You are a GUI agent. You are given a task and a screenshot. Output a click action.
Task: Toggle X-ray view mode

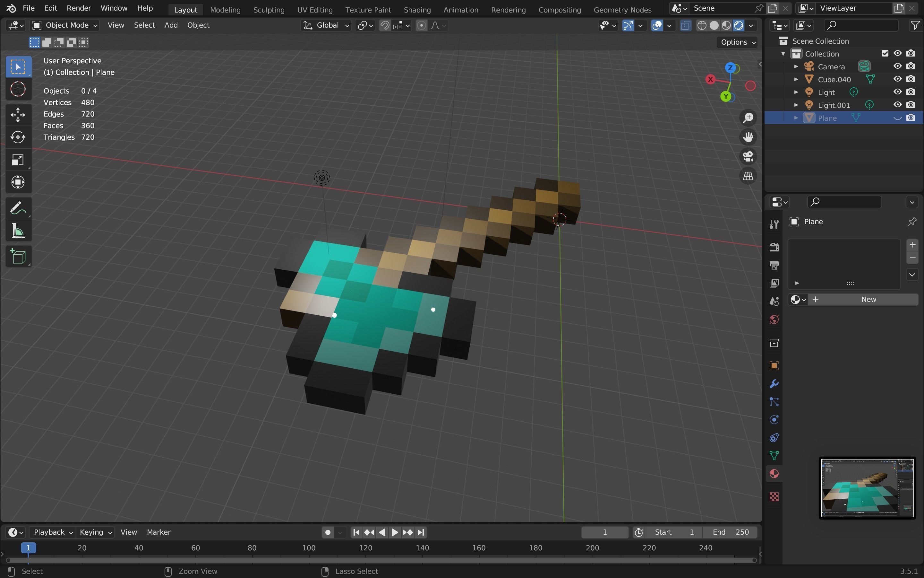[x=685, y=25]
